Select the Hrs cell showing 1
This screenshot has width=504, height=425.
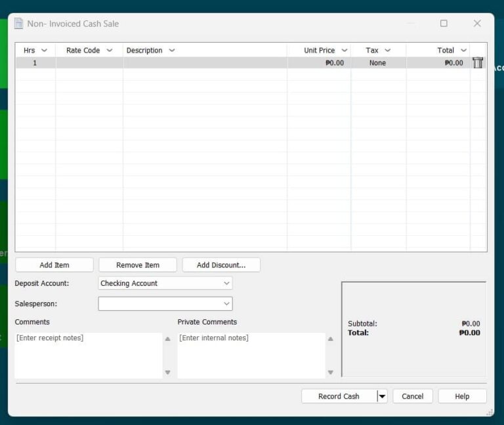35,63
